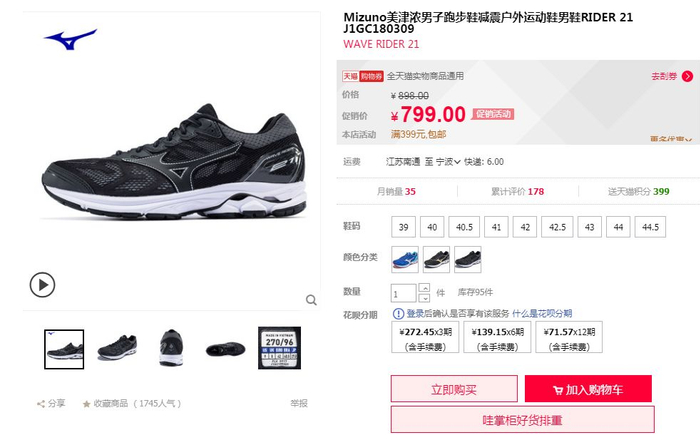Click the info icon beside 登录
Viewport: 700px width, 440px height.
click(398, 314)
